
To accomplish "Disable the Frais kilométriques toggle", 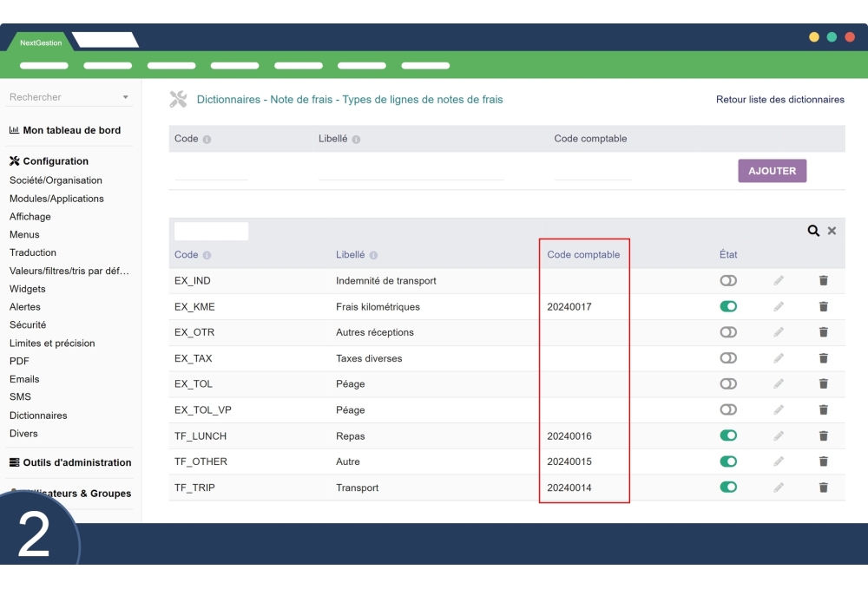I will pos(727,306).
